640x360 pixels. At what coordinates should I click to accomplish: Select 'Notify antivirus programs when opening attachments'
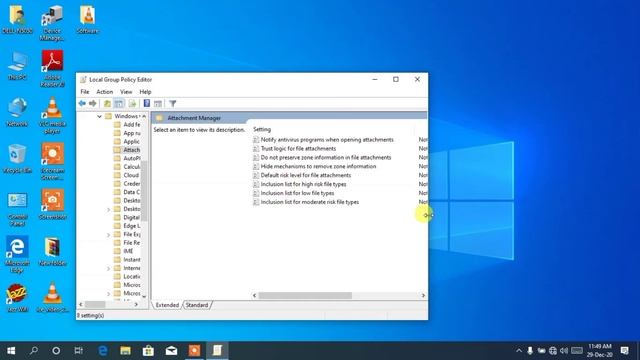[x=327, y=140]
